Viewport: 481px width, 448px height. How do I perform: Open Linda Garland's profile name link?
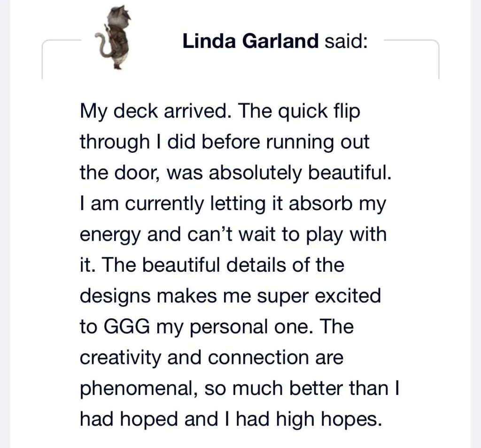pyautogui.click(x=250, y=41)
